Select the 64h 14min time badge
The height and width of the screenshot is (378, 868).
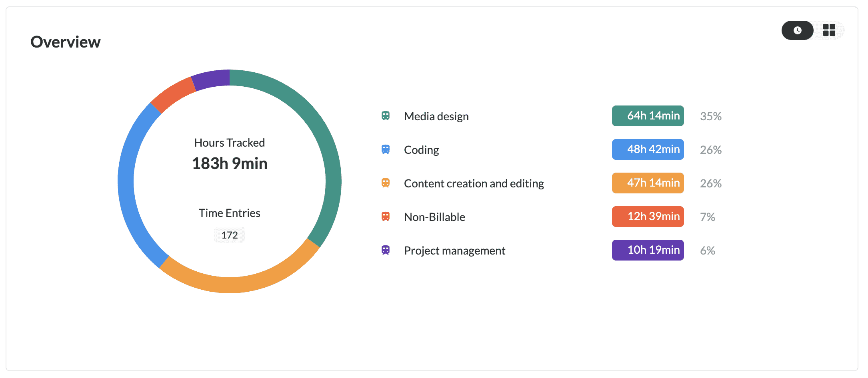[648, 116]
